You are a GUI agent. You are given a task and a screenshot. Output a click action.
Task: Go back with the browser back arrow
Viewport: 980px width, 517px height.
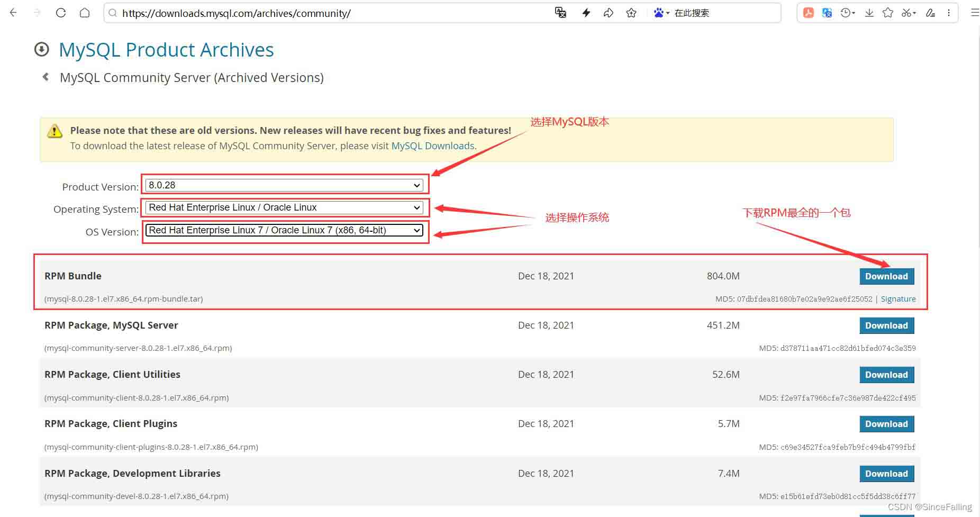[13, 13]
